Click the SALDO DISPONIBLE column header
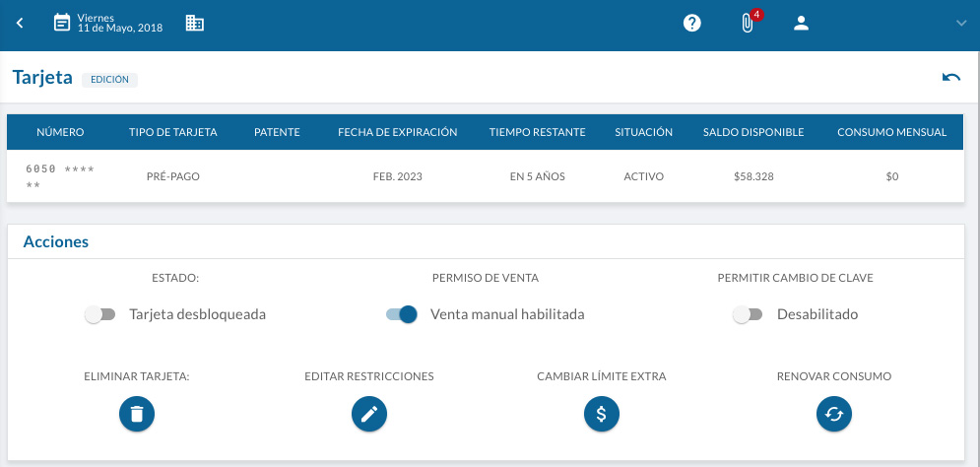 (x=753, y=133)
